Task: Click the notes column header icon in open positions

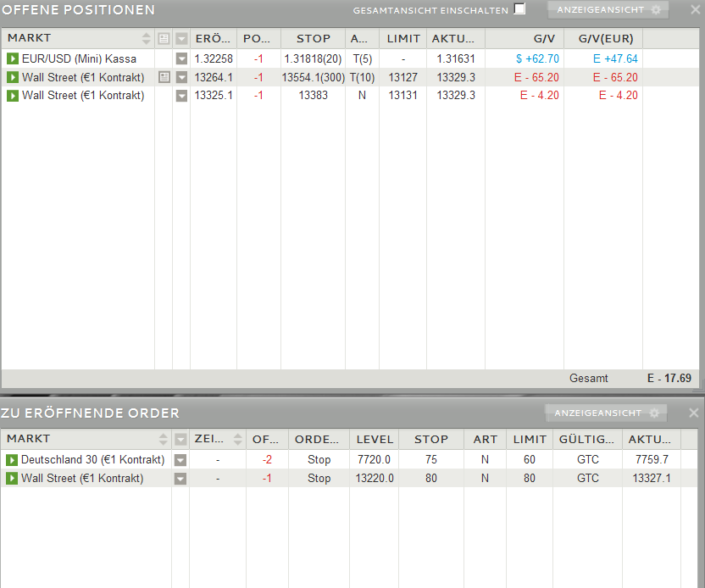Action: (x=164, y=39)
